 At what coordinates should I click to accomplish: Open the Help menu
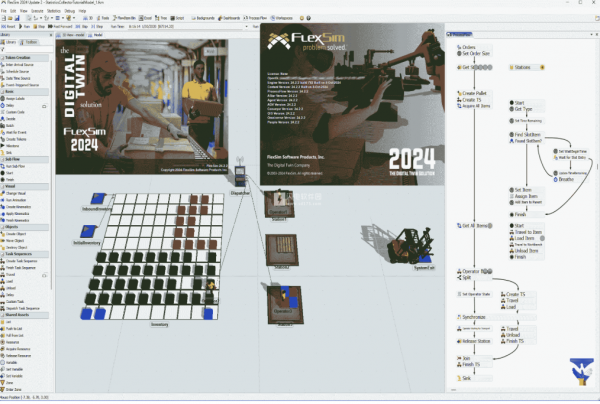(82, 11)
